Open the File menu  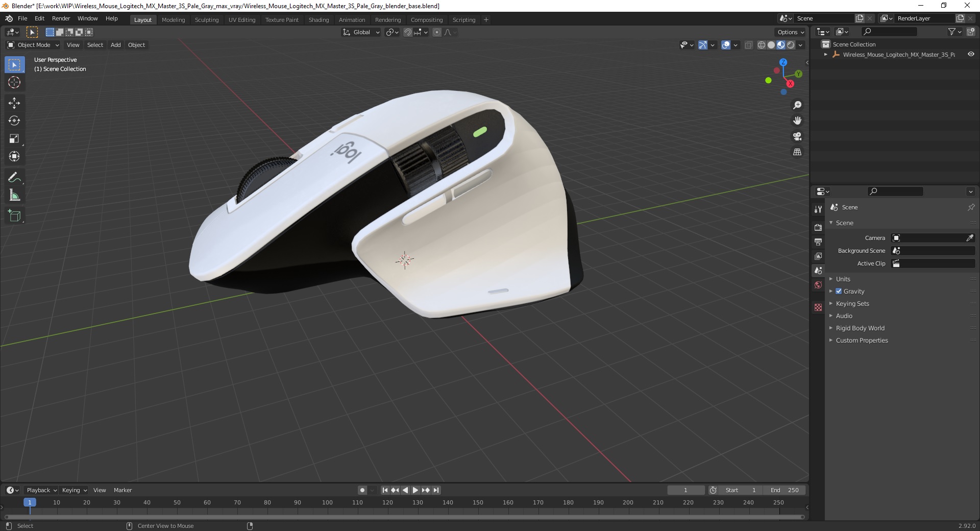[22, 18]
